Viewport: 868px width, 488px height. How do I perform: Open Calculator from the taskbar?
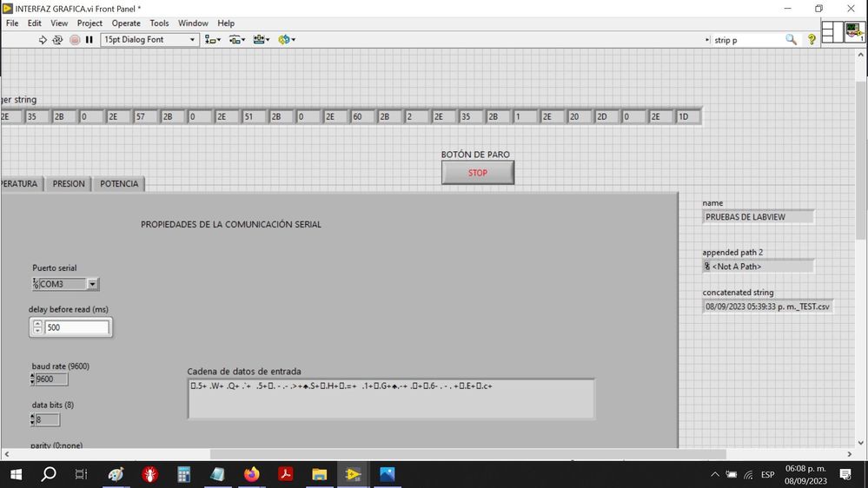(184, 474)
